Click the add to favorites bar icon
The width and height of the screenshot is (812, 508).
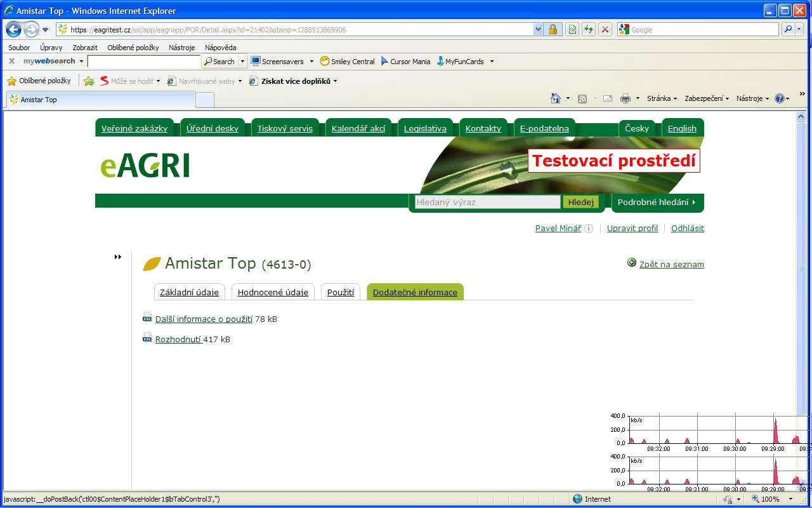(89, 81)
